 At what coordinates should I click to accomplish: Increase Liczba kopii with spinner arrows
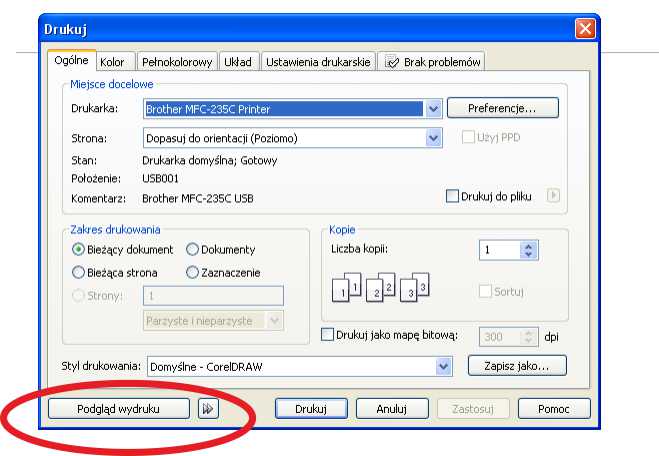[x=530, y=246]
